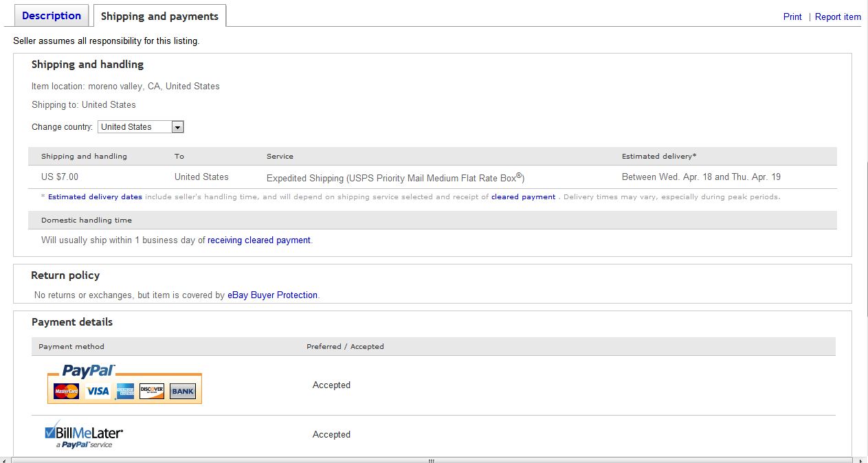Click the BillMeLater logo
This screenshot has height=463, width=868.
84,434
